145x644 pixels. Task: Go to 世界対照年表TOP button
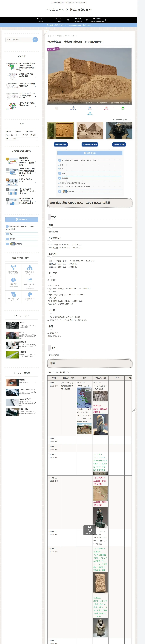coord(90,144)
